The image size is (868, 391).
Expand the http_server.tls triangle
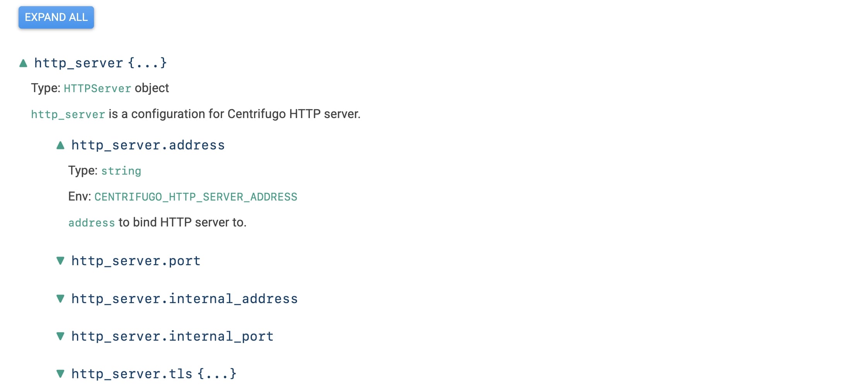[x=60, y=374]
